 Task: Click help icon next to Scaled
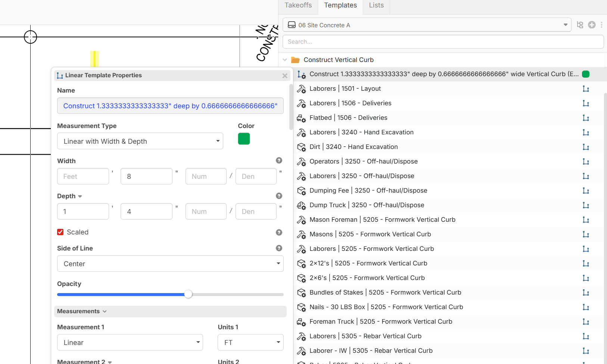click(x=279, y=232)
